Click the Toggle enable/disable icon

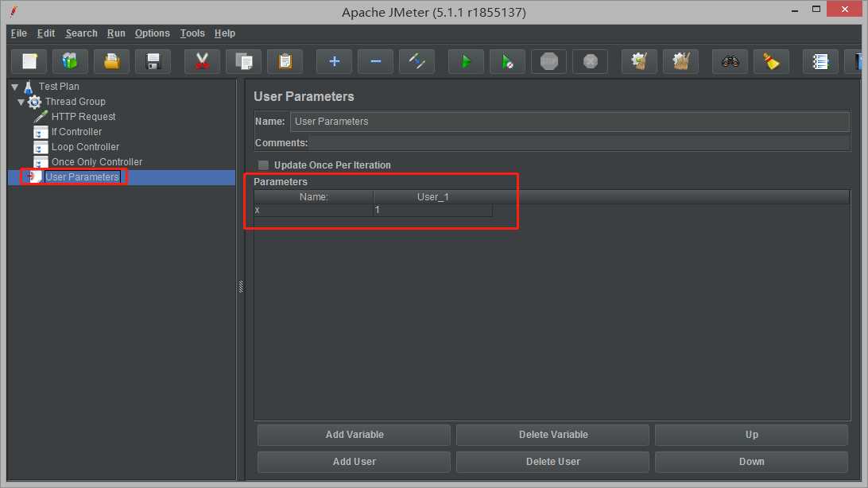[x=417, y=61]
